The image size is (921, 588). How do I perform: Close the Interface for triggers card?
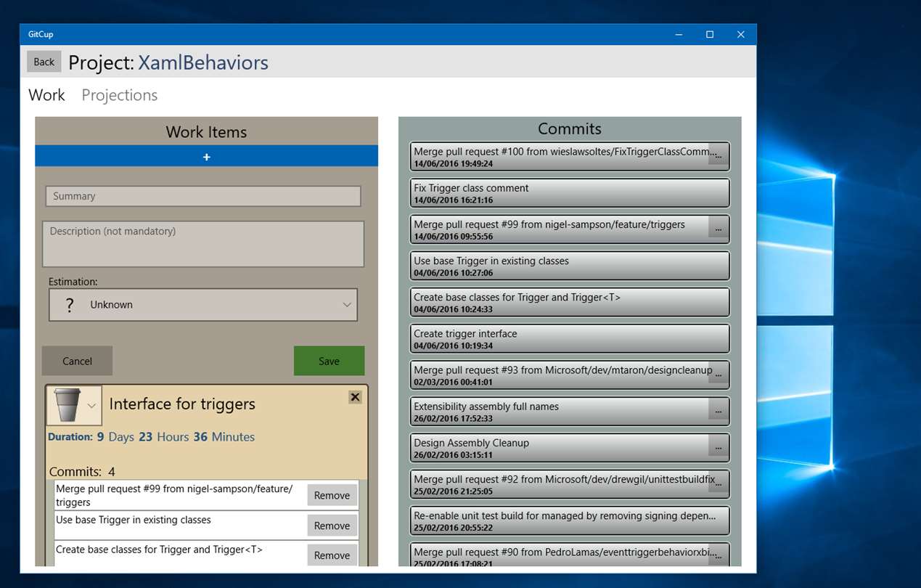[355, 397]
